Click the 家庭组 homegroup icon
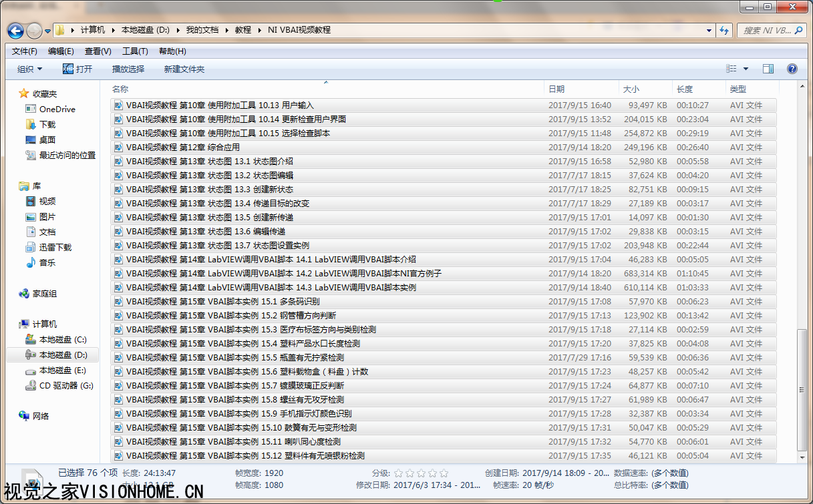 [24, 293]
